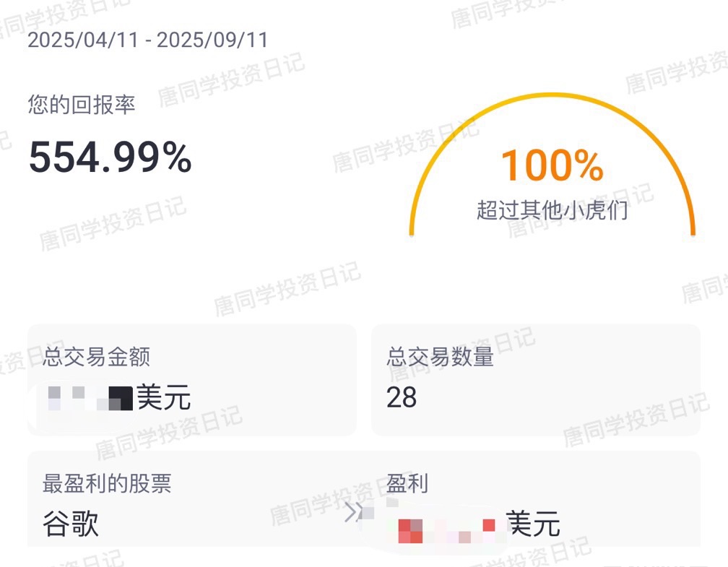Click the 超过其他小虎们 caption
The height and width of the screenshot is (567, 728).
[x=552, y=210]
